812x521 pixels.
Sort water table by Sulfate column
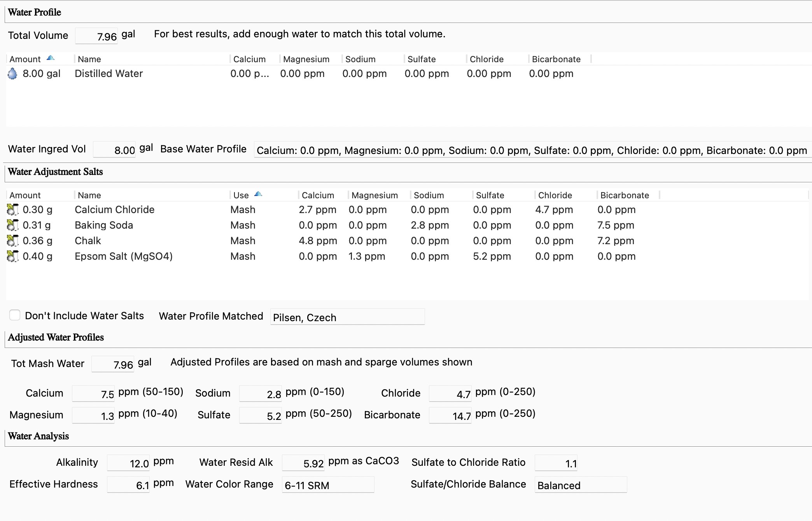435,59
